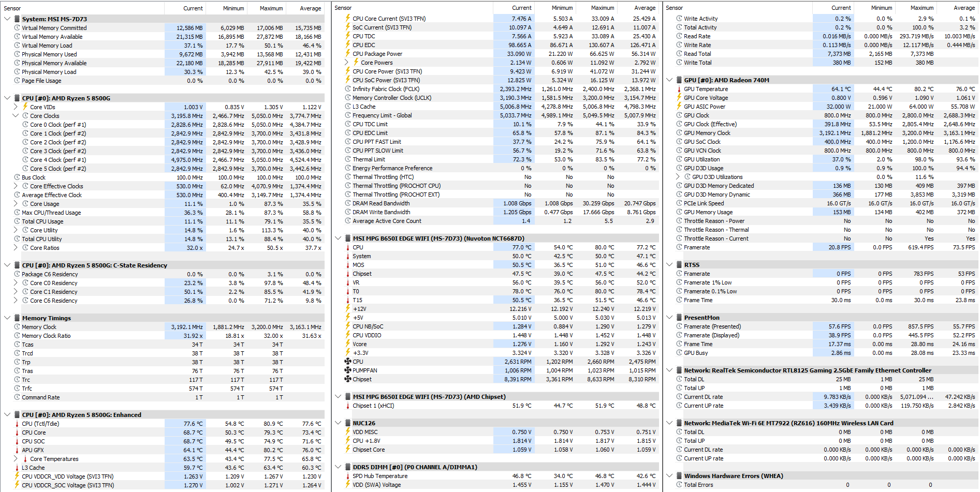Click the lightning icon beside CPU Package Power
This screenshot has width=980, height=492.
tap(348, 54)
